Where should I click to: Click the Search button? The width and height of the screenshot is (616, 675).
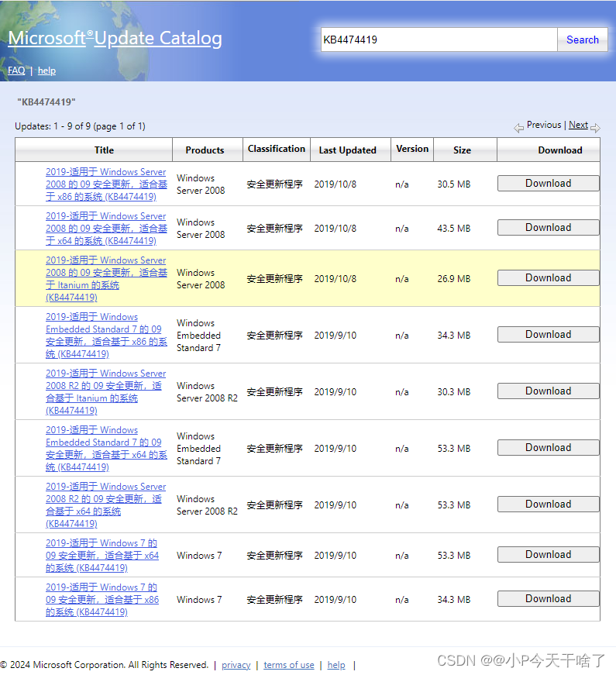tap(583, 40)
